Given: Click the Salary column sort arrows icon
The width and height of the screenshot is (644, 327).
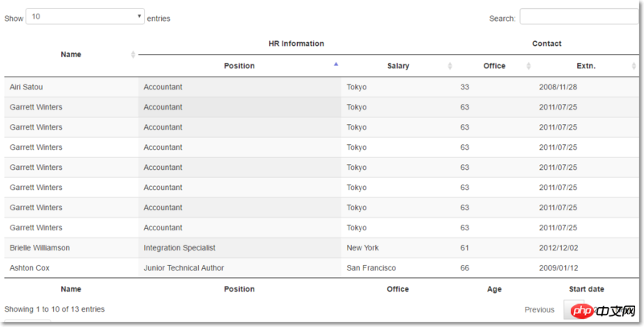Looking at the screenshot, I should coord(450,66).
